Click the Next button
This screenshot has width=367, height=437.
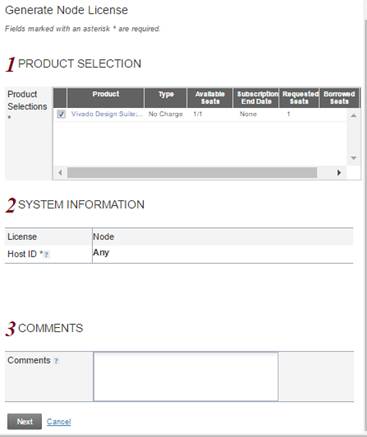(25, 422)
